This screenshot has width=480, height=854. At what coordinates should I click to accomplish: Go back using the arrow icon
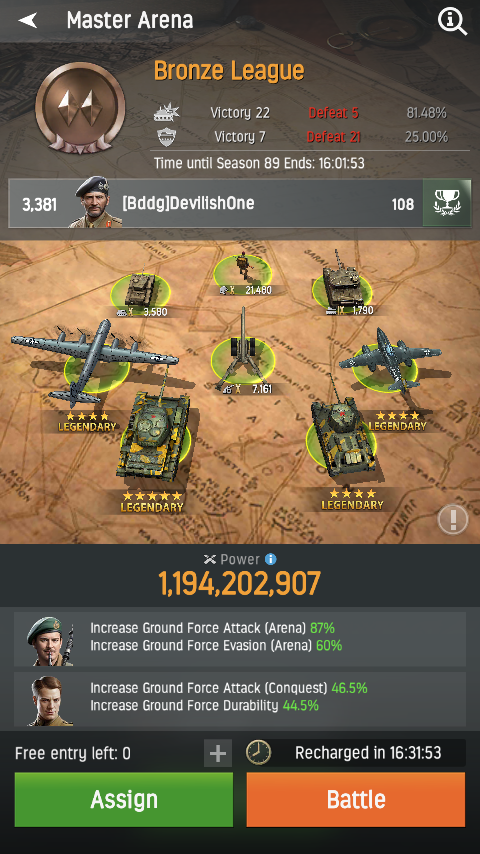(x=28, y=21)
